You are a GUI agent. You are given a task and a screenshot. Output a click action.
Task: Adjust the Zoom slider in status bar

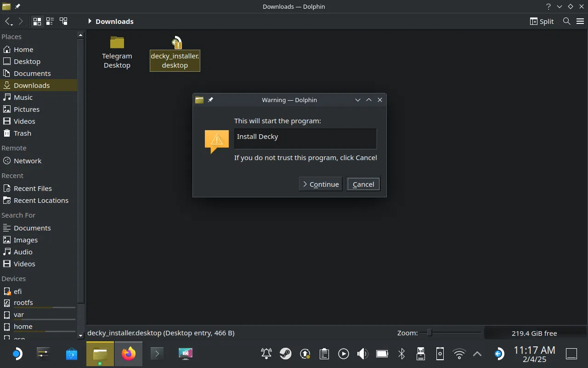(451, 333)
